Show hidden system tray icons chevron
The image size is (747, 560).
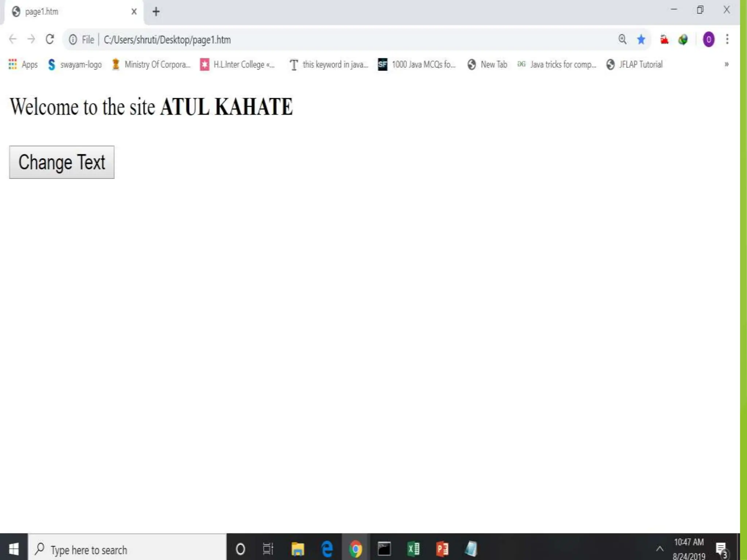pos(659,549)
